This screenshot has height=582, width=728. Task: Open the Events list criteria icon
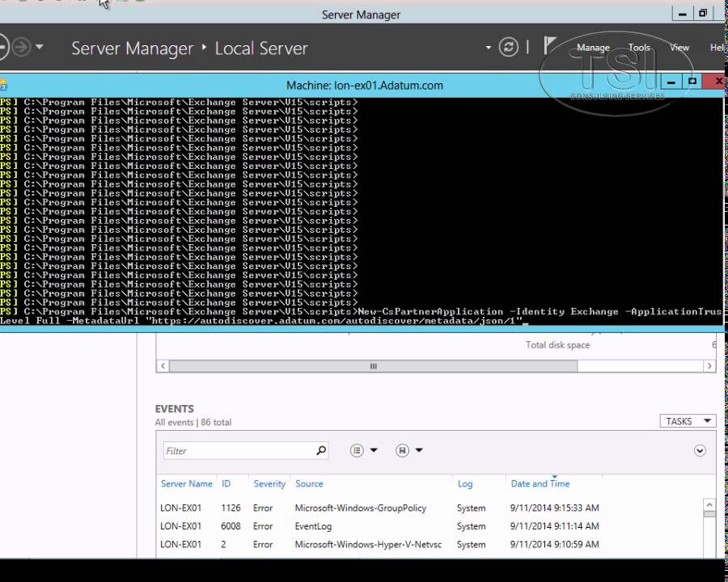point(357,450)
